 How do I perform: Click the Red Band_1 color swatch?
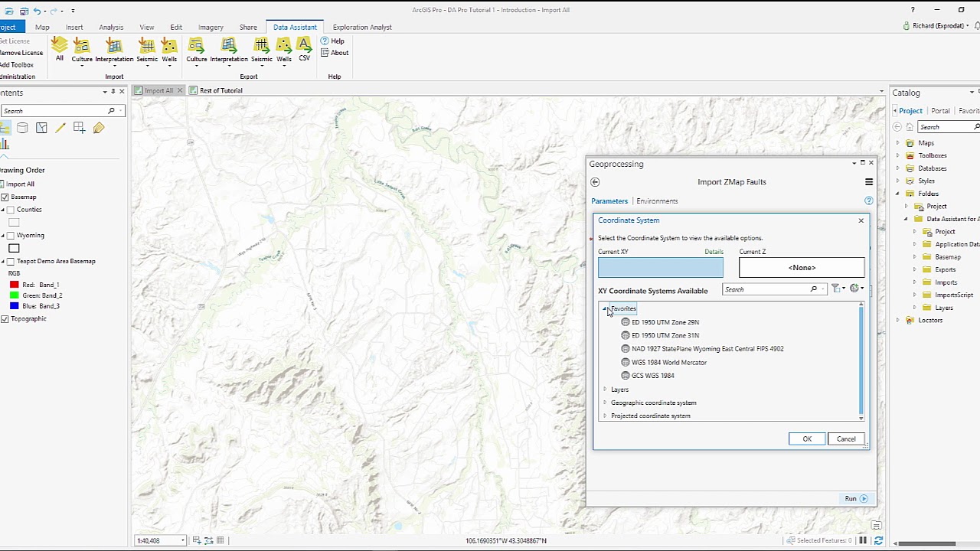coord(14,285)
